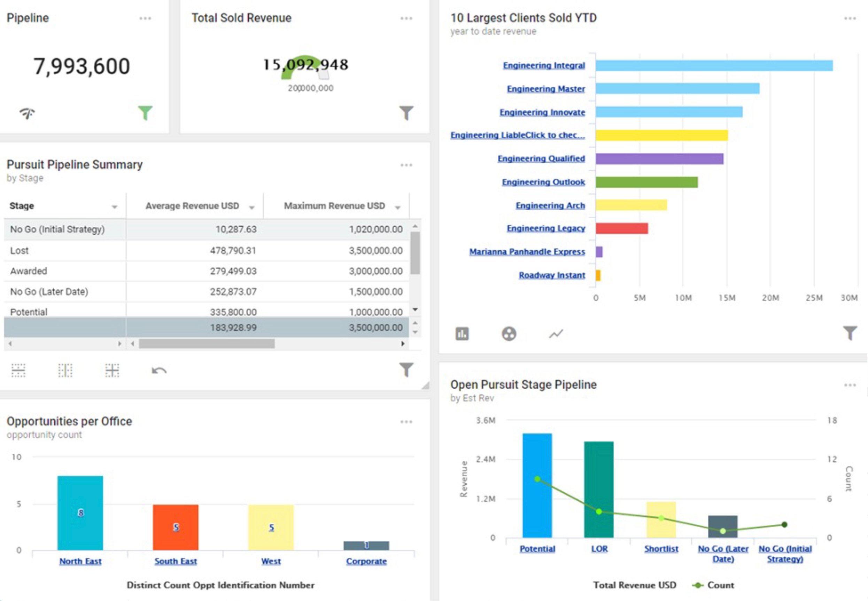Open the North East office link

click(x=80, y=561)
